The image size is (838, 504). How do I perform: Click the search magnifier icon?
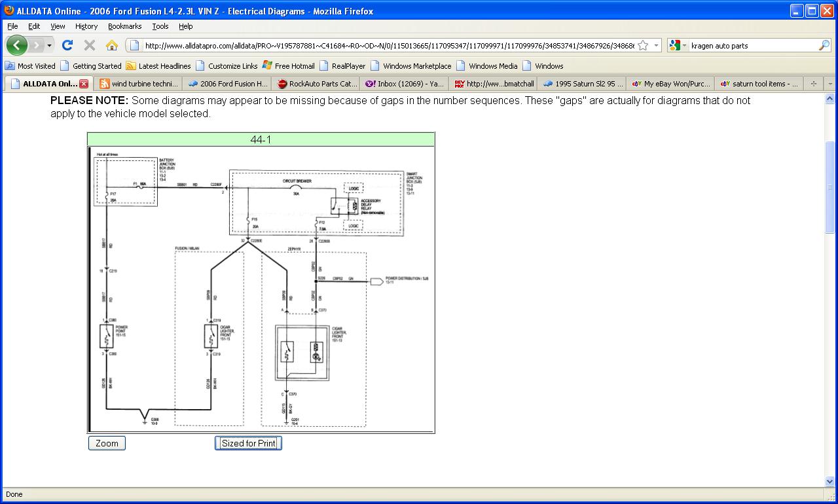coord(824,45)
